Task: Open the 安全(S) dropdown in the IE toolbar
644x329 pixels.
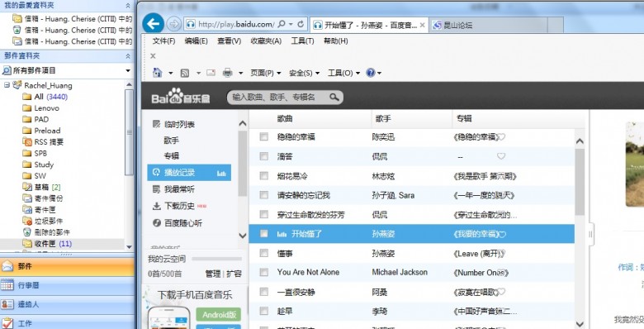Action: tap(304, 74)
